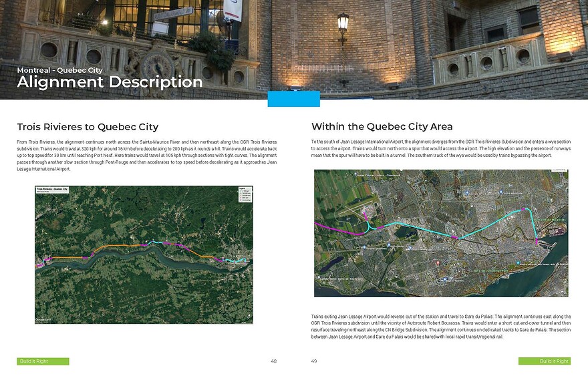Click the page 49 "Build it Right" green label
The image size is (588, 380).
coord(545,361)
